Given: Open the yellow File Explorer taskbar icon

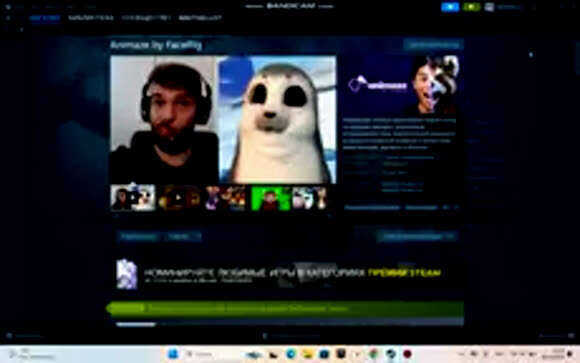Looking at the screenshot, I should (307, 354).
